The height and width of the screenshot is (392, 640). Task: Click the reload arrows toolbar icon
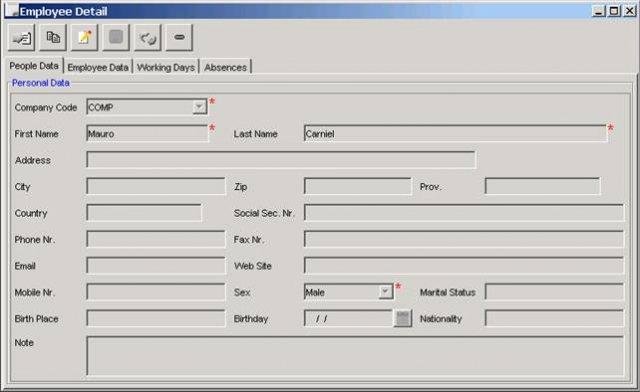pyautogui.click(x=147, y=38)
